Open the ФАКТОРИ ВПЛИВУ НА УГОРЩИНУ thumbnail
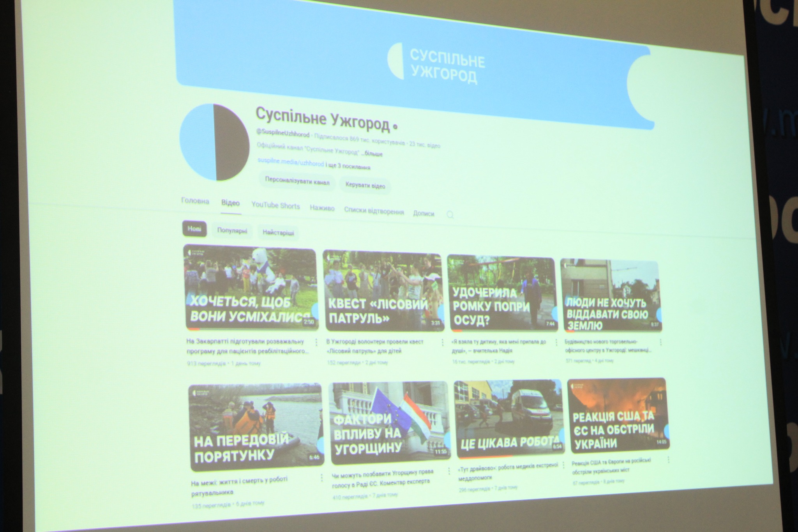798x532 pixels. 390,424
